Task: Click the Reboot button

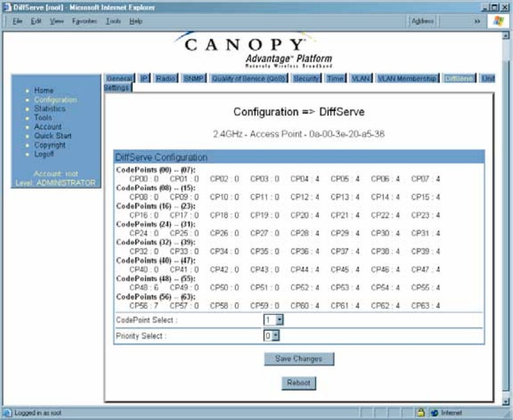Action: click(x=299, y=383)
